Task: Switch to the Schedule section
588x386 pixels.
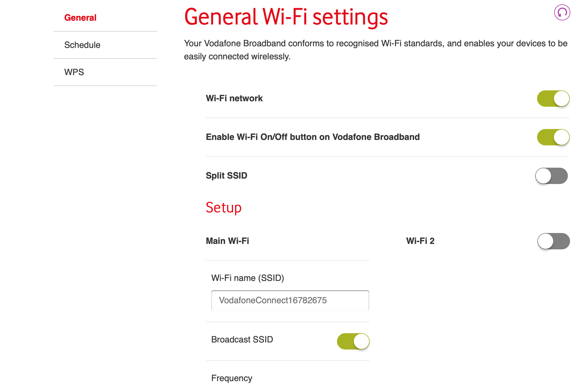Action: (x=82, y=45)
